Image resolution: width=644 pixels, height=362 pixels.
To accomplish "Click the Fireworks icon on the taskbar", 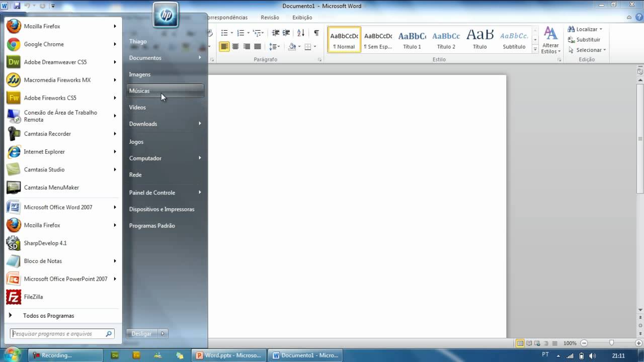I will 136,355.
